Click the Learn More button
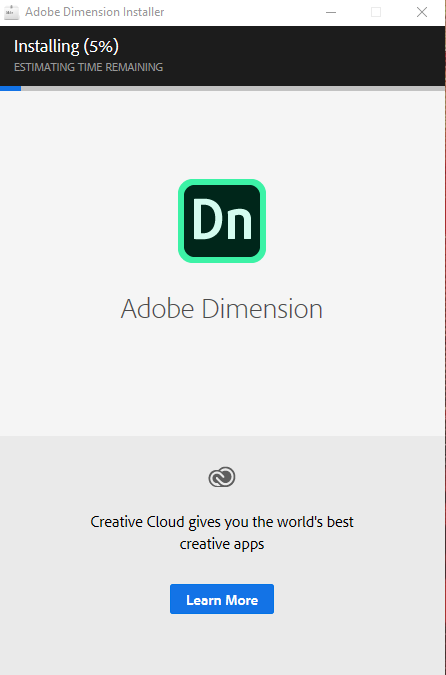 [222, 599]
